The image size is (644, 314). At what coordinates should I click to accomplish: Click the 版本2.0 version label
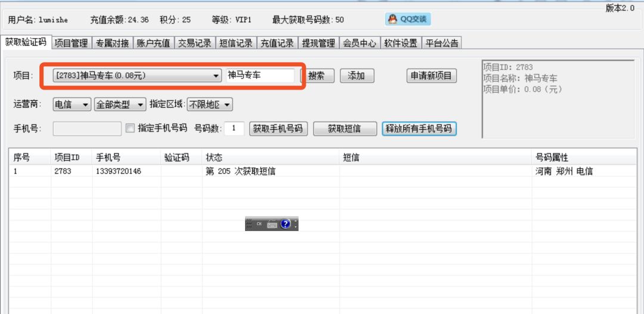pyautogui.click(x=620, y=8)
